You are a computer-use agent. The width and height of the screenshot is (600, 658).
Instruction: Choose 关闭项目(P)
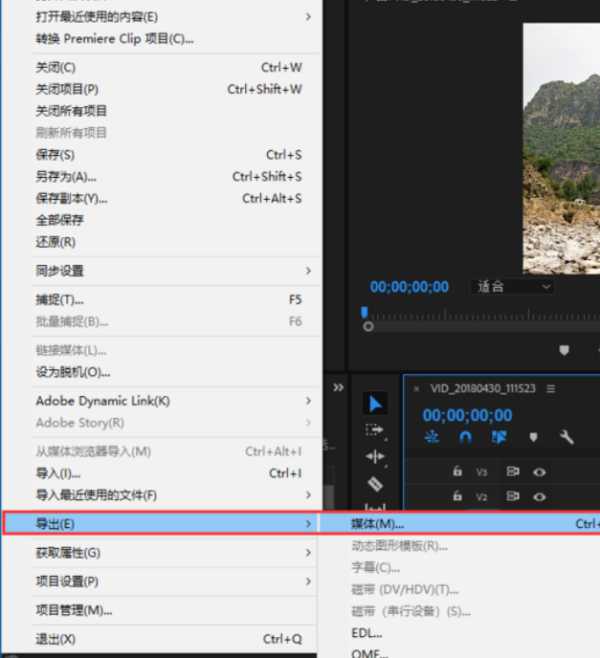(175, 89)
